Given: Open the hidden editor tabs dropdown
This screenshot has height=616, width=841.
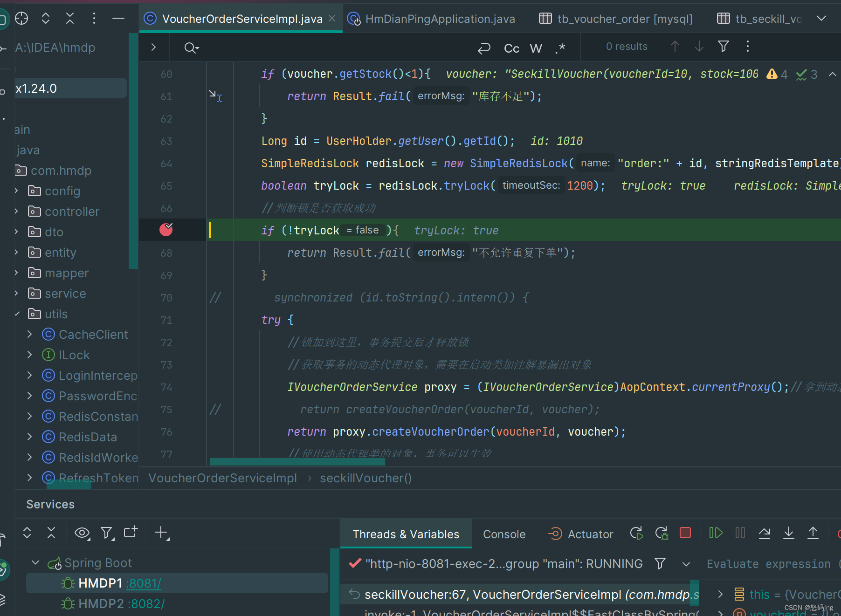Looking at the screenshot, I should click(x=821, y=19).
